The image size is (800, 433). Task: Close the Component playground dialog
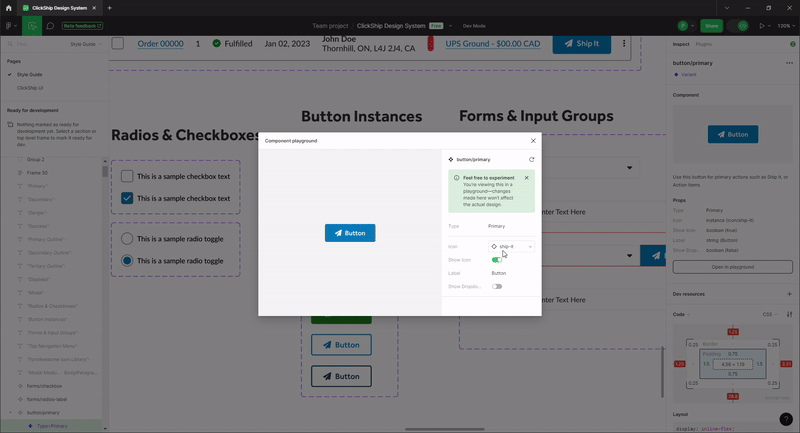pos(533,141)
